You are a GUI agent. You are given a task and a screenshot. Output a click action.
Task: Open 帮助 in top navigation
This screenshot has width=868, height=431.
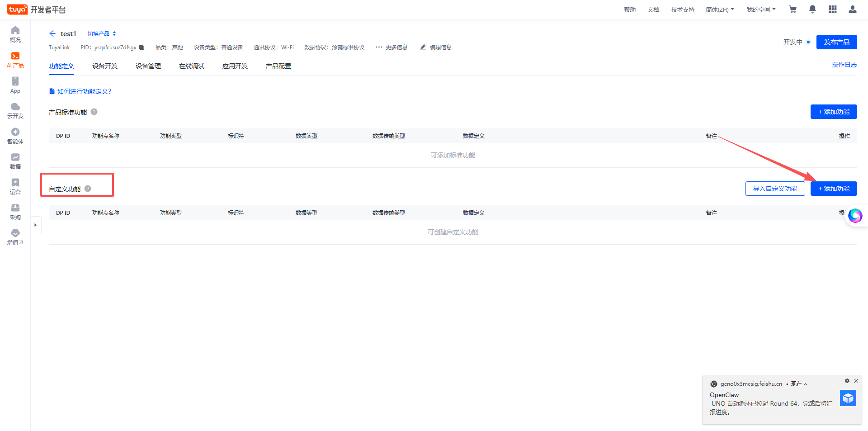(x=630, y=9)
